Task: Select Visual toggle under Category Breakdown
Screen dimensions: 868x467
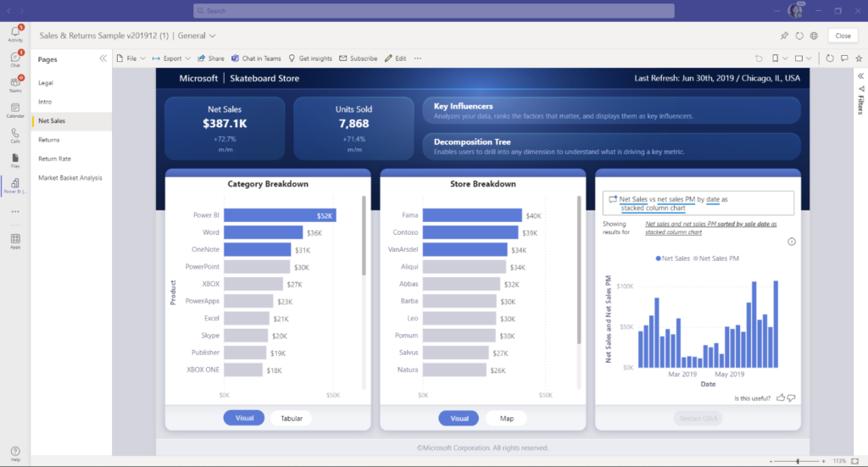Action: point(244,418)
